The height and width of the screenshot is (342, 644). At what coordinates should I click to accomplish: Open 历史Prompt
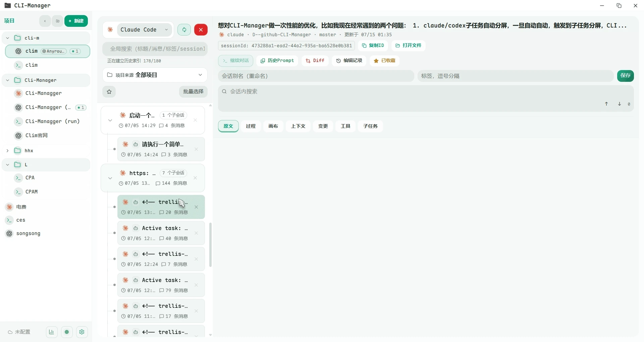277,61
